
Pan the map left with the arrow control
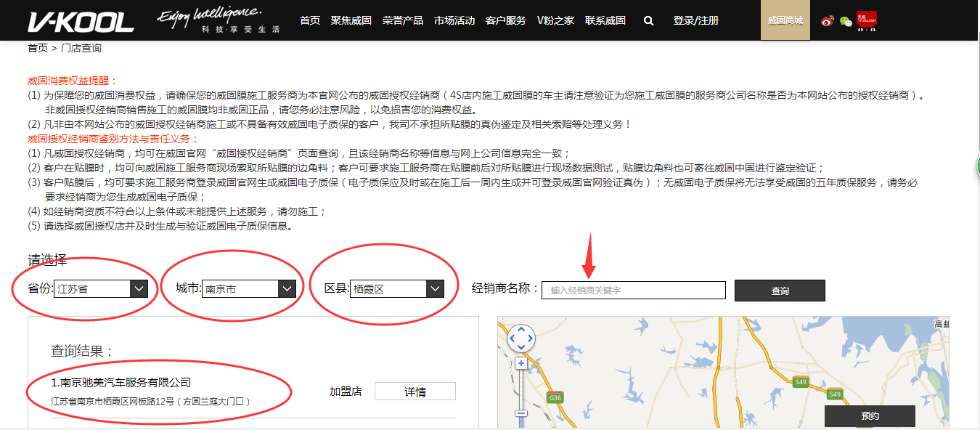click(x=511, y=338)
